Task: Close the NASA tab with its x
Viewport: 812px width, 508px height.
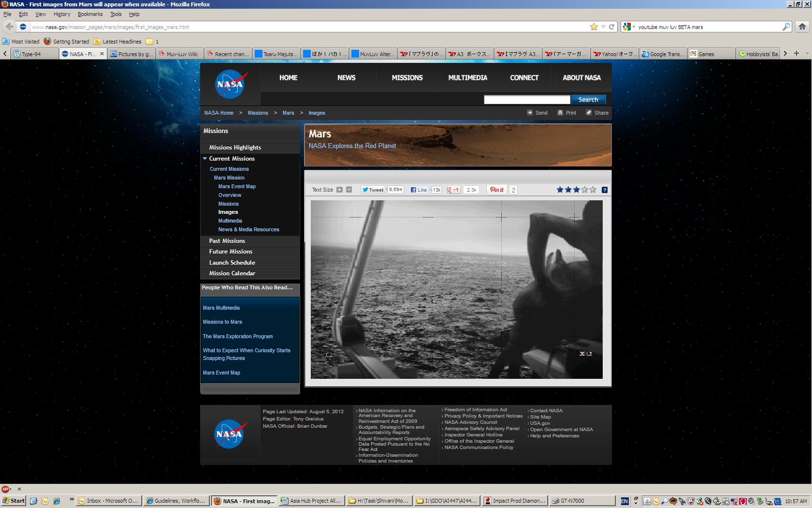Action: [x=102, y=54]
